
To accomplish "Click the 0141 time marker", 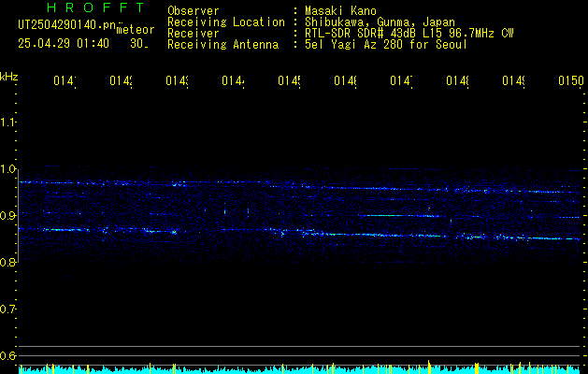I will pos(65,81).
